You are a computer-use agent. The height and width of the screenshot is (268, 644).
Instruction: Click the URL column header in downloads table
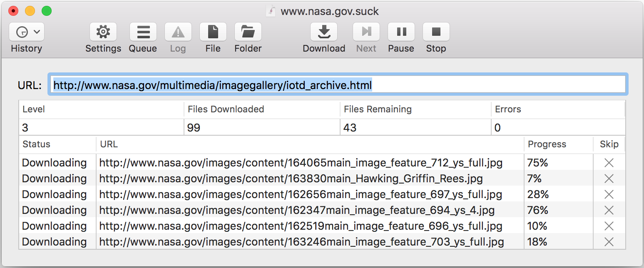click(310, 144)
